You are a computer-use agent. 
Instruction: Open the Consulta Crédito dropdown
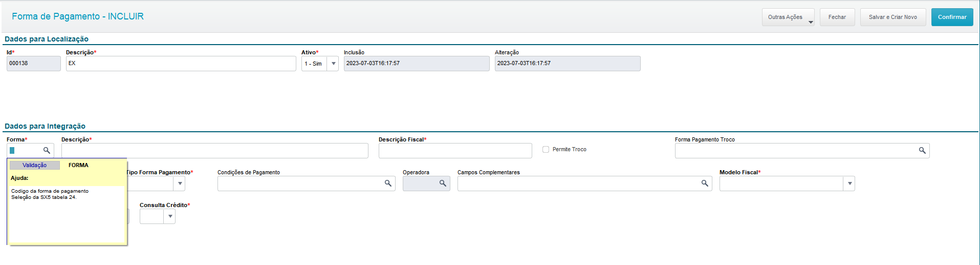(x=170, y=216)
